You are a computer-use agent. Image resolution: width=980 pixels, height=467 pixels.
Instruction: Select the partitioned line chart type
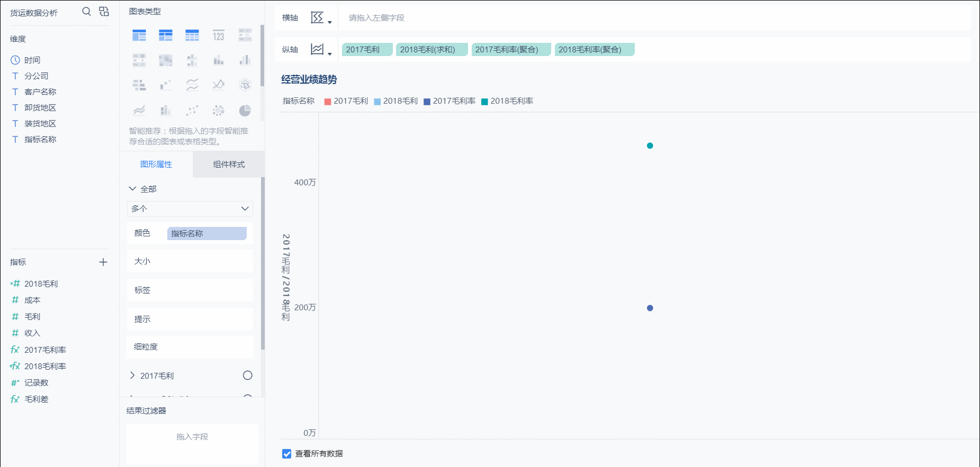(x=192, y=85)
